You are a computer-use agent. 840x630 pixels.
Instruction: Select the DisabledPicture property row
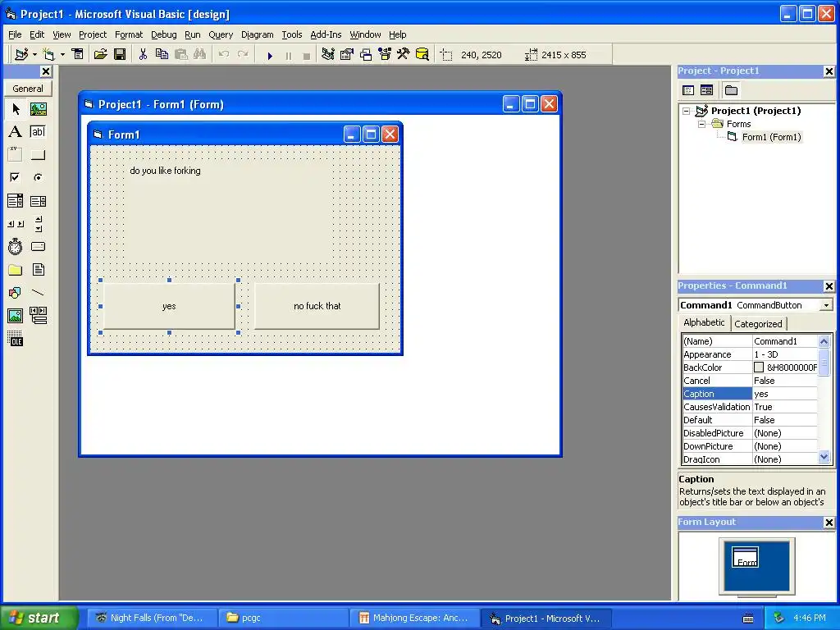click(x=750, y=433)
